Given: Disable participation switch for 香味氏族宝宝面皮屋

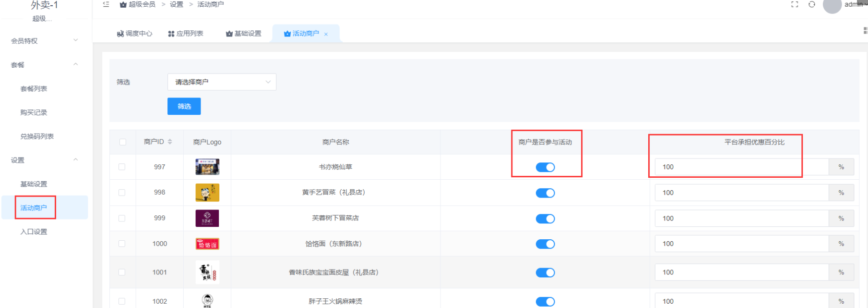Looking at the screenshot, I should pyautogui.click(x=545, y=272).
